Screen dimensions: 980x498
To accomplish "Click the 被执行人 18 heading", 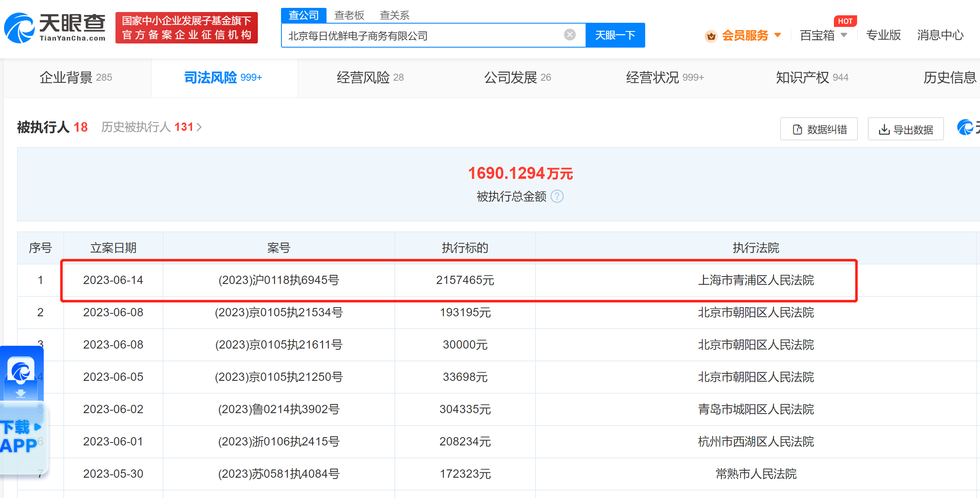I will 52,127.
